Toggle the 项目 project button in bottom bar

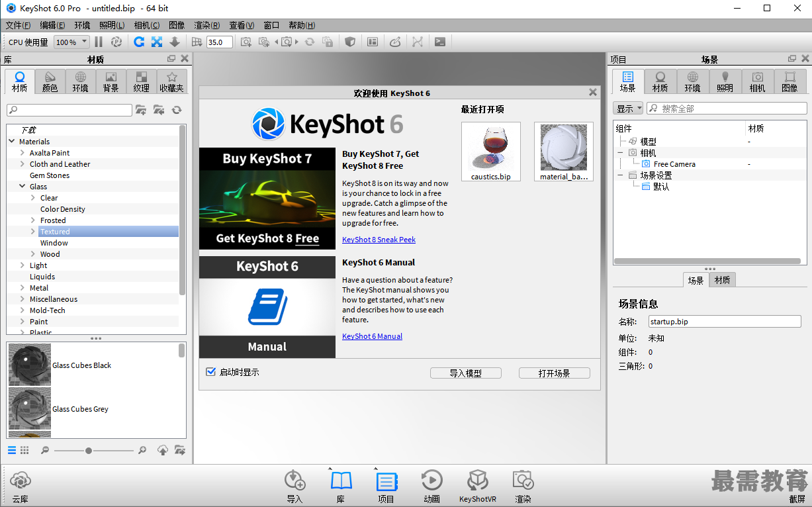(386, 486)
